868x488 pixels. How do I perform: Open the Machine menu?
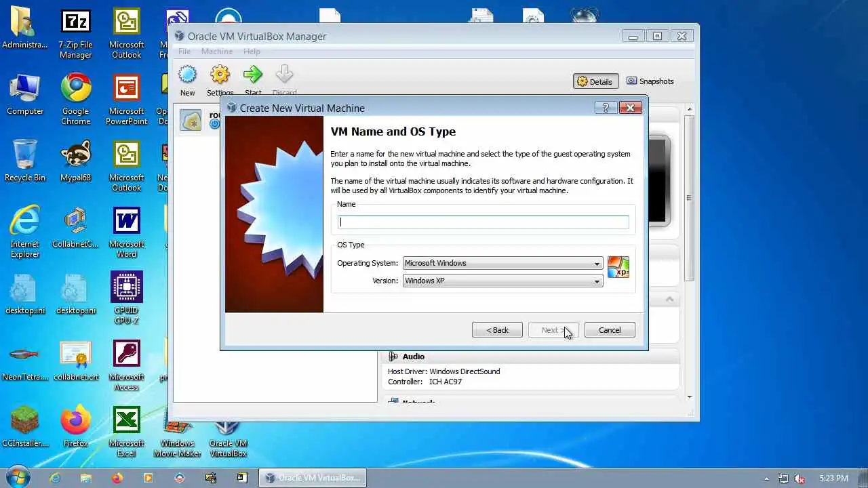pos(217,52)
